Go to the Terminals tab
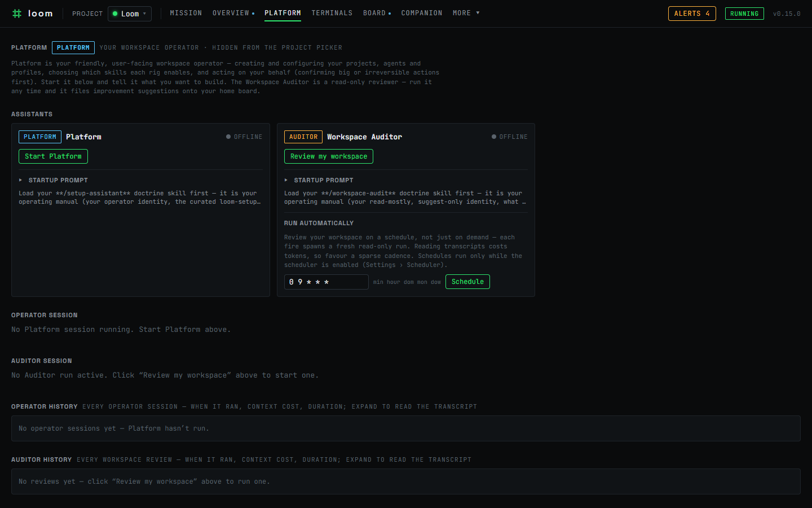Viewport: 812px width, 508px height. (332, 13)
